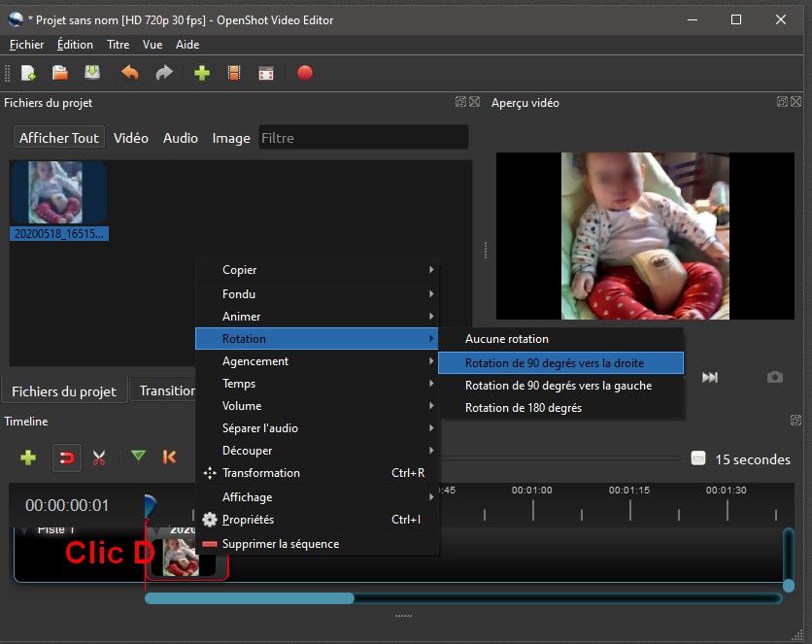Click the timeline horizontal scrollbar handle
The image size is (812, 644).
(x=249, y=598)
